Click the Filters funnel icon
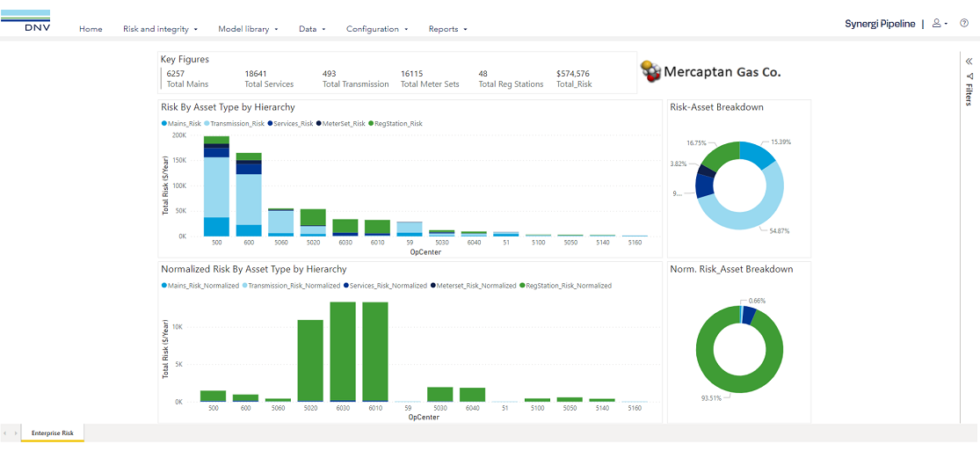Viewport: 980px width, 451px height. (x=969, y=76)
